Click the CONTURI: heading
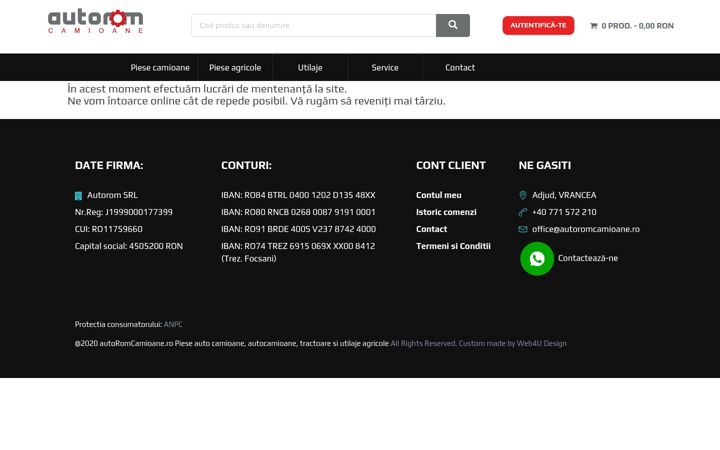Viewport: 720px width, 450px height. point(246,165)
